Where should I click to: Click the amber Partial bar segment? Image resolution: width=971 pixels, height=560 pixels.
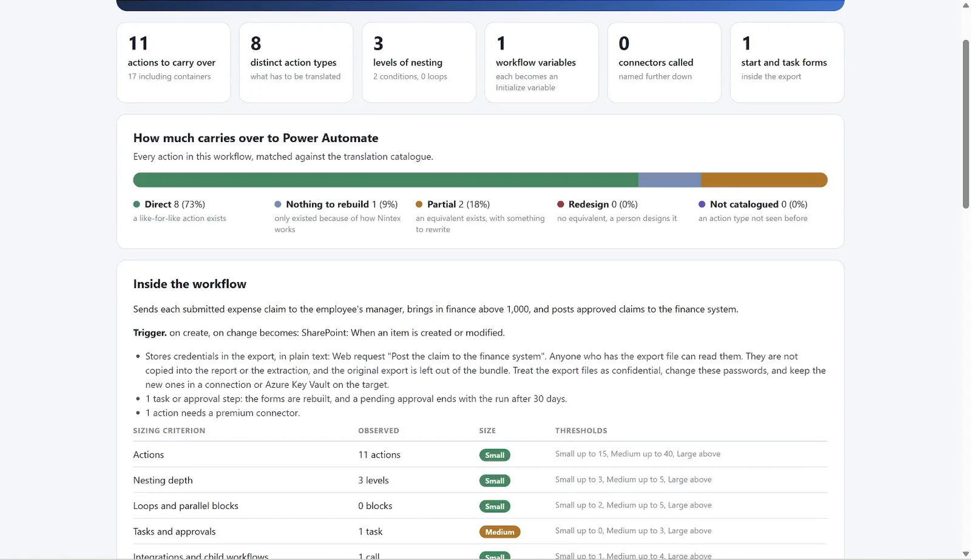(765, 180)
